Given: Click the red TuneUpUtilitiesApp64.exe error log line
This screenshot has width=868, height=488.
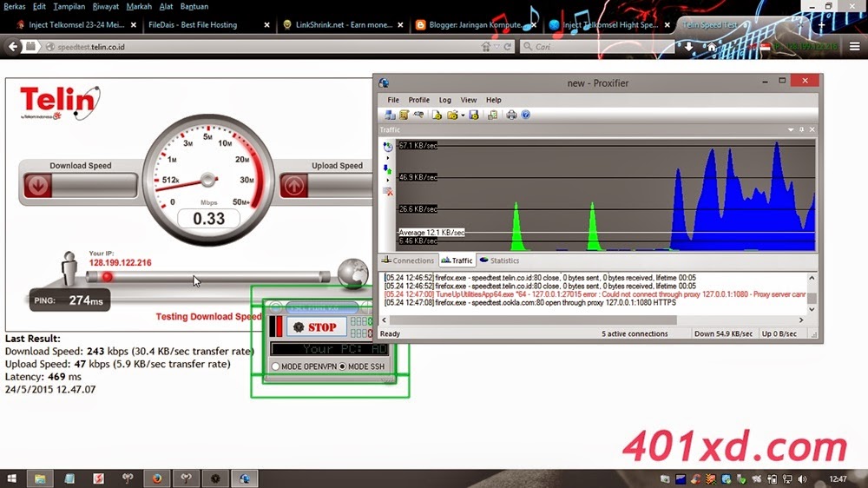Looking at the screenshot, I should 595,294.
